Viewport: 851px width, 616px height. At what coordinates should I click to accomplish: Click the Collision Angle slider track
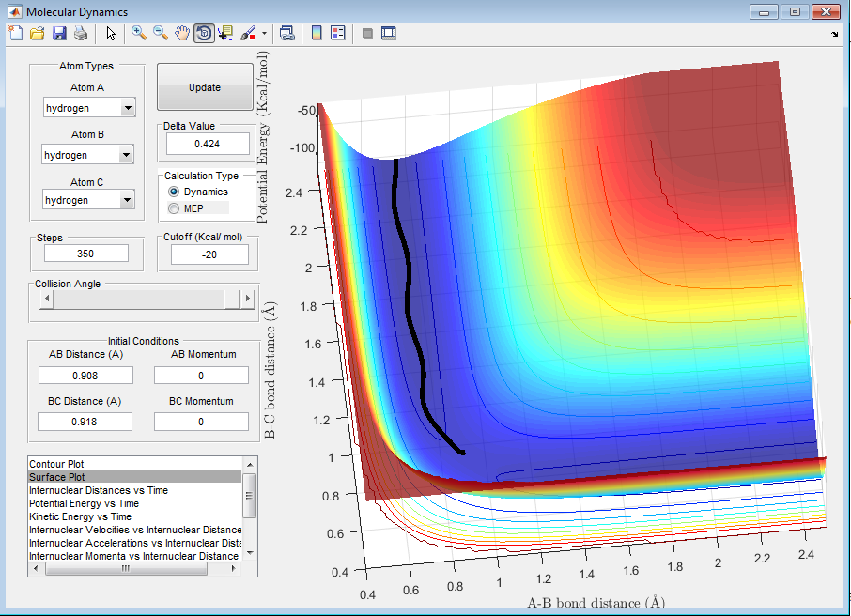(x=141, y=299)
